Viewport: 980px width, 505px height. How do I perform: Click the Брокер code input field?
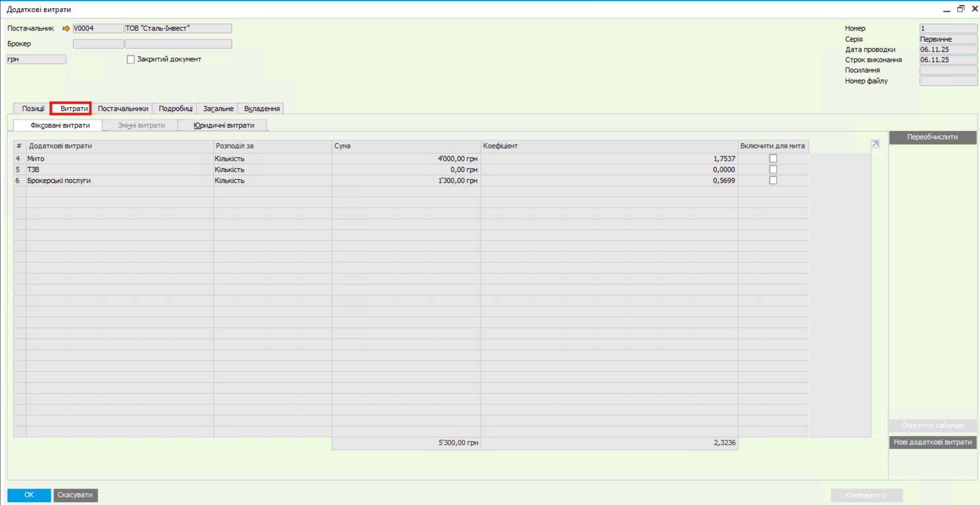point(98,44)
